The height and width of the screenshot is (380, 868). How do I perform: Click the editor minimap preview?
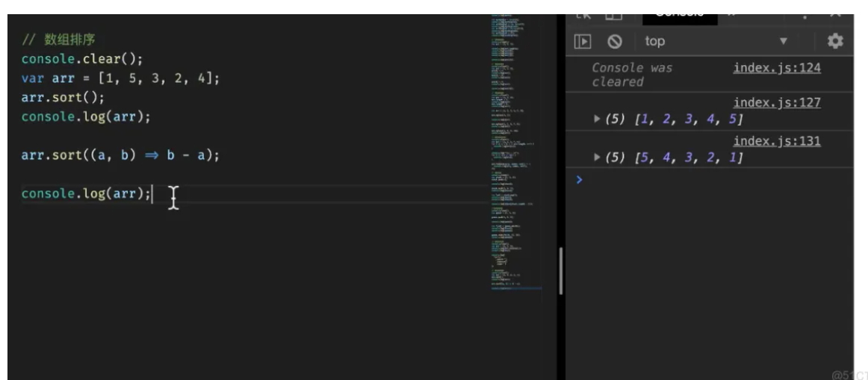tap(516, 152)
